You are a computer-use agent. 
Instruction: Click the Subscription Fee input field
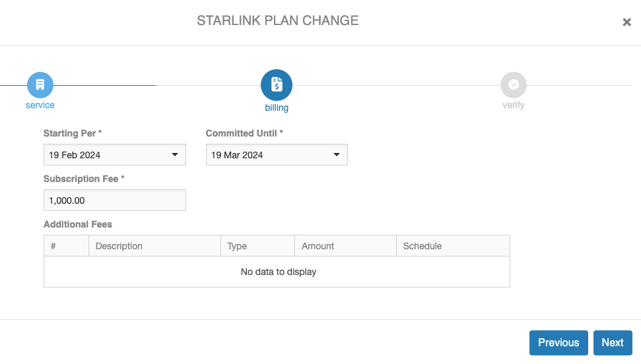click(x=114, y=200)
